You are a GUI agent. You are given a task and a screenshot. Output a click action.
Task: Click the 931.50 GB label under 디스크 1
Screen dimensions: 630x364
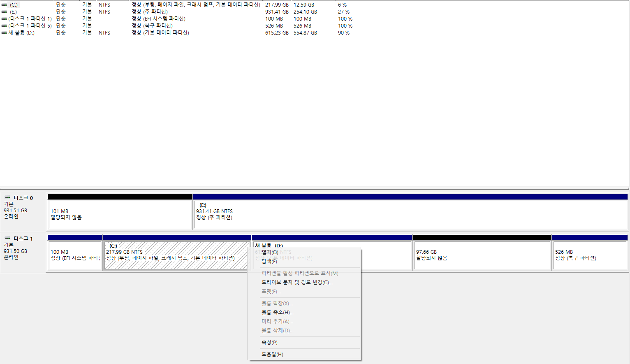pyautogui.click(x=15, y=251)
